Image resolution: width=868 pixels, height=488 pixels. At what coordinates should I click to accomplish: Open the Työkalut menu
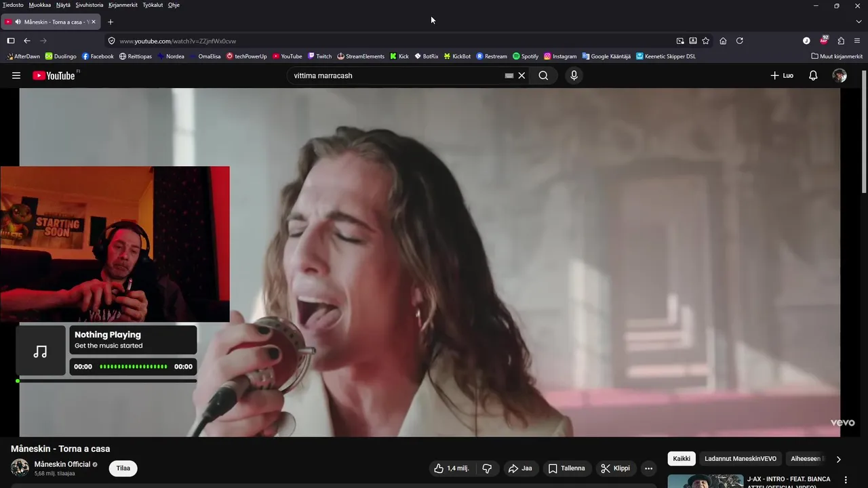[x=153, y=5]
